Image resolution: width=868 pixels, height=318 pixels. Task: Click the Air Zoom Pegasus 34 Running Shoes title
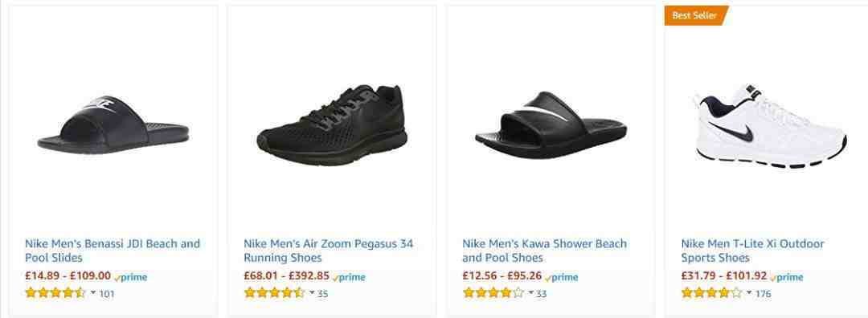click(328, 251)
